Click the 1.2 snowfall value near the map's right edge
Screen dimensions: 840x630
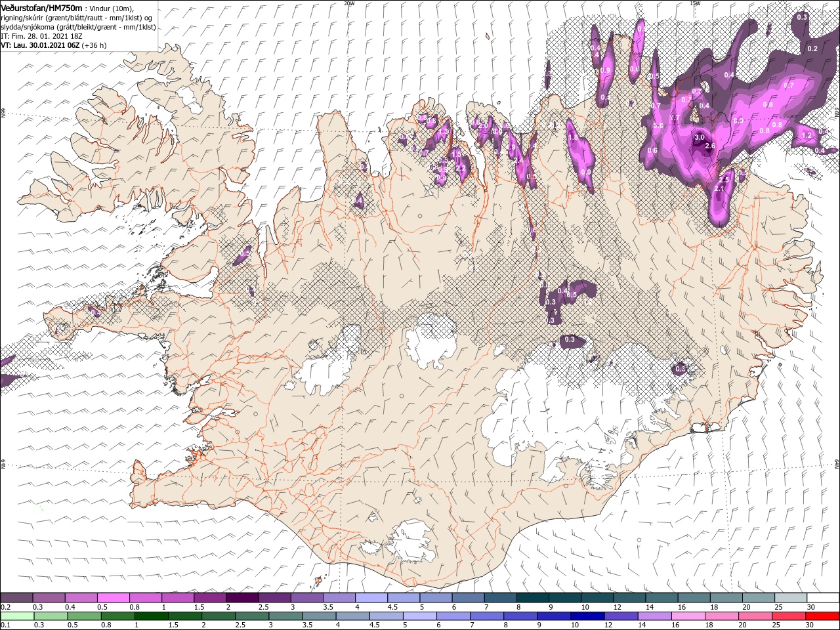click(807, 135)
